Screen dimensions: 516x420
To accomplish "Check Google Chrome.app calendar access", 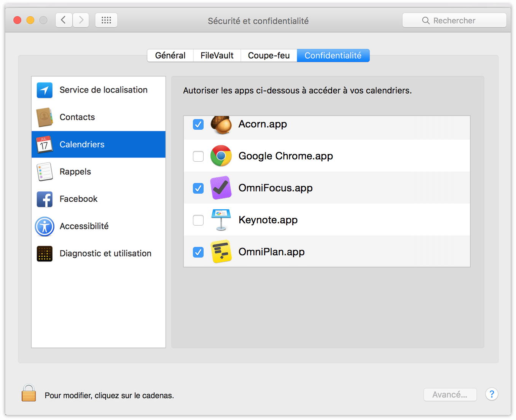I will 198,156.
